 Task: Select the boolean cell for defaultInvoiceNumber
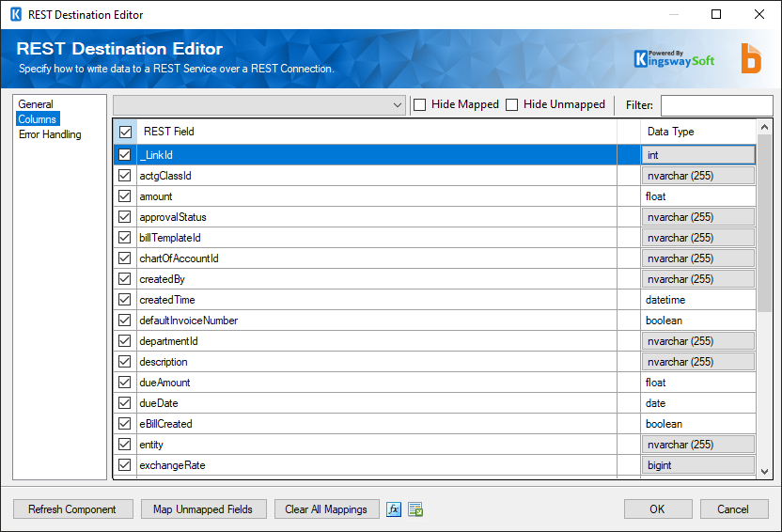[698, 321]
